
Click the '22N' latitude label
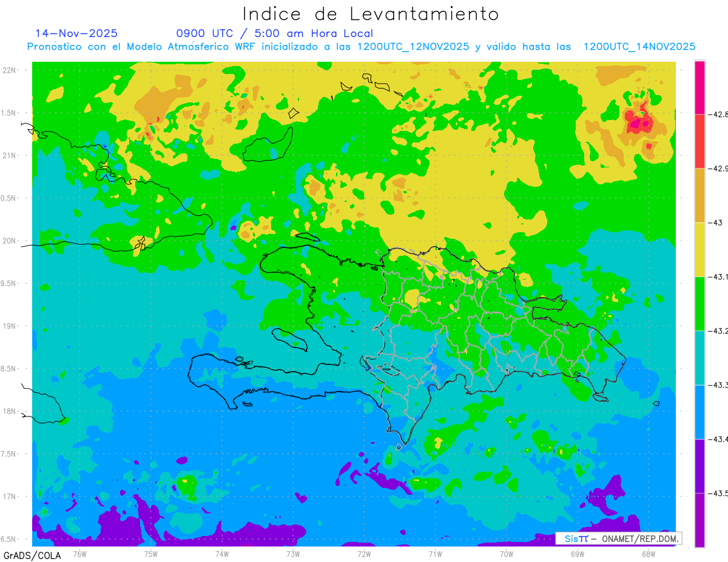(9, 70)
